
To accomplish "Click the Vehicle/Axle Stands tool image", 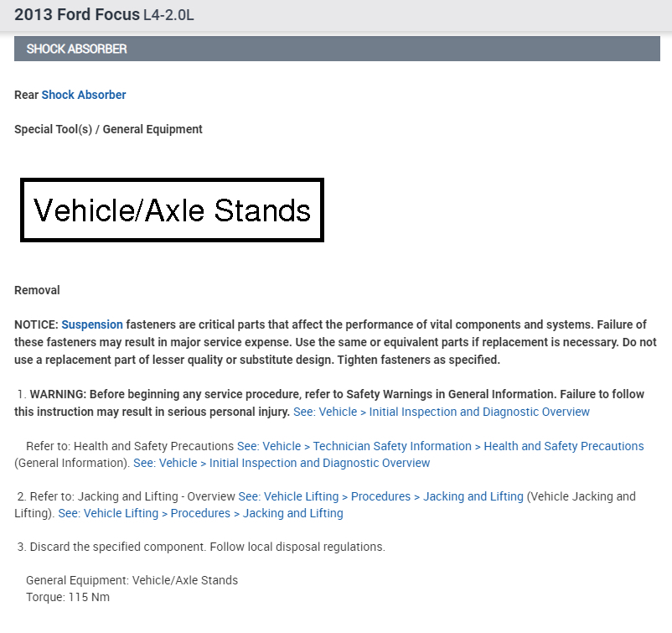I will click(172, 210).
